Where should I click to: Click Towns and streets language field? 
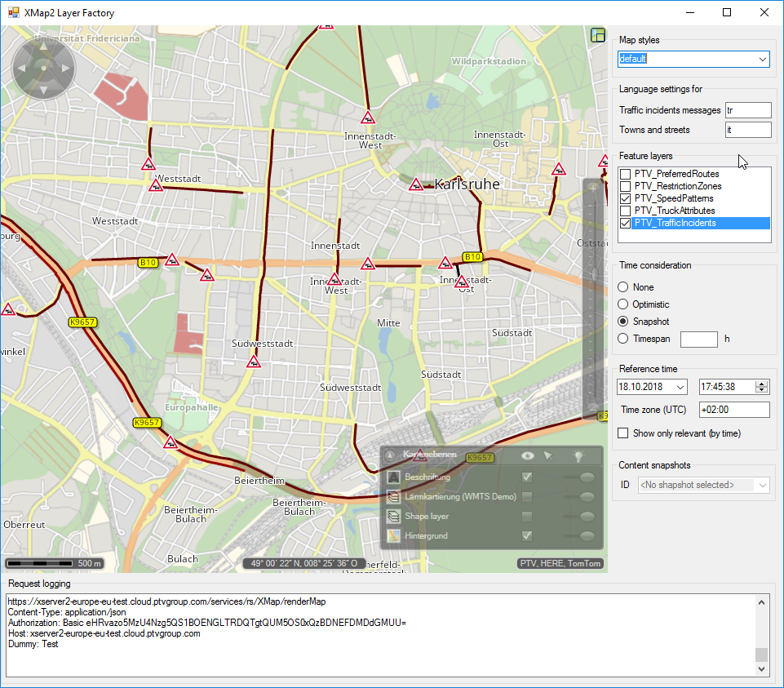point(748,130)
